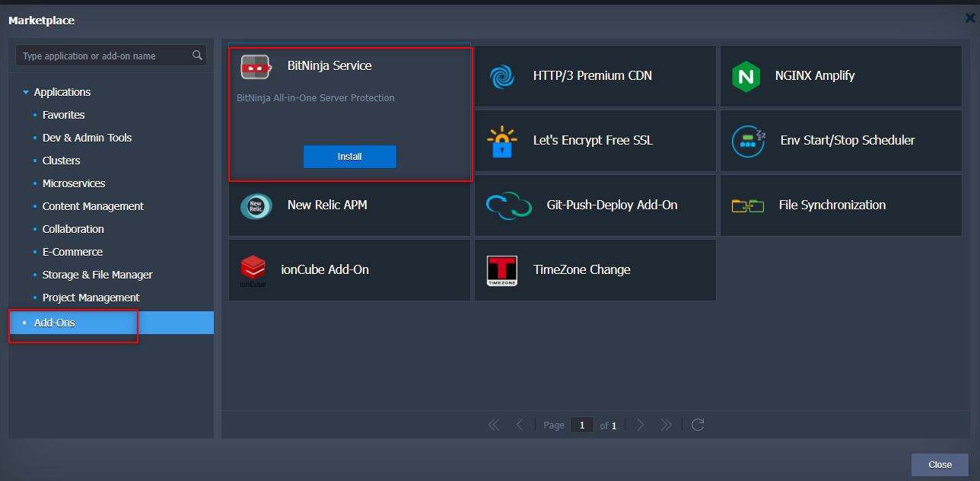Click the HTTP/3 Premium CDN swirl icon

(x=502, y=76)
